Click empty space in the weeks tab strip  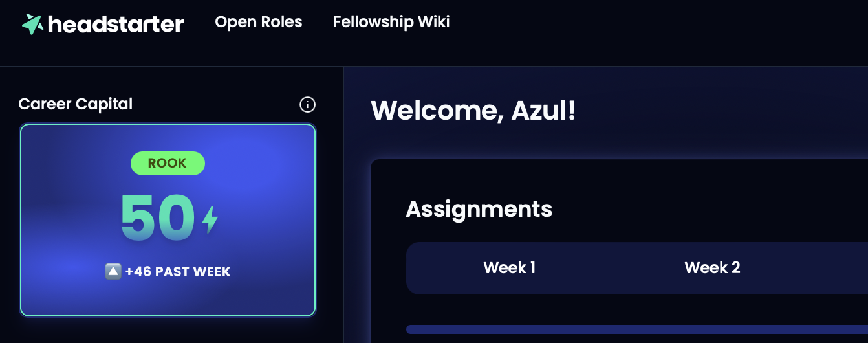tap(808, 268)
